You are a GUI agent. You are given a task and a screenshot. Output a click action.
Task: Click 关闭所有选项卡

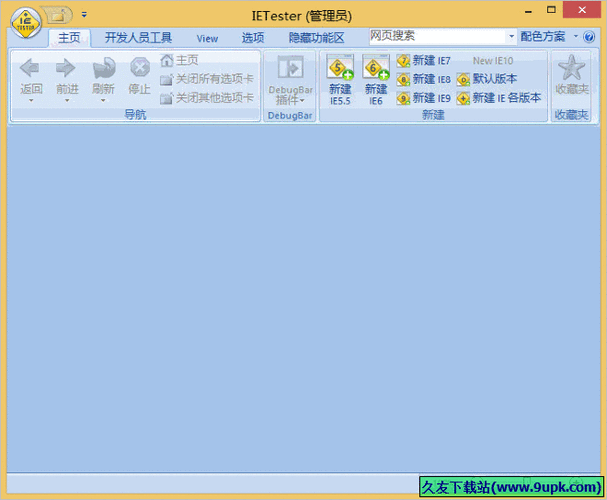click(207, 79)
